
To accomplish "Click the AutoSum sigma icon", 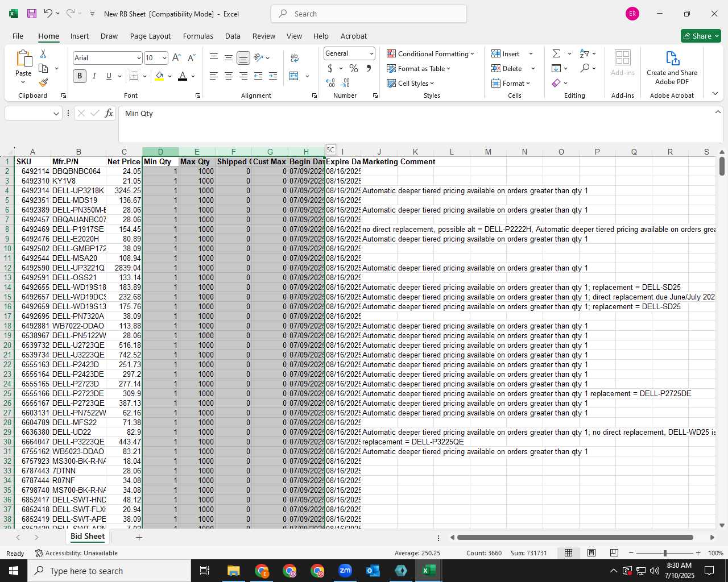I will [556, 53].
